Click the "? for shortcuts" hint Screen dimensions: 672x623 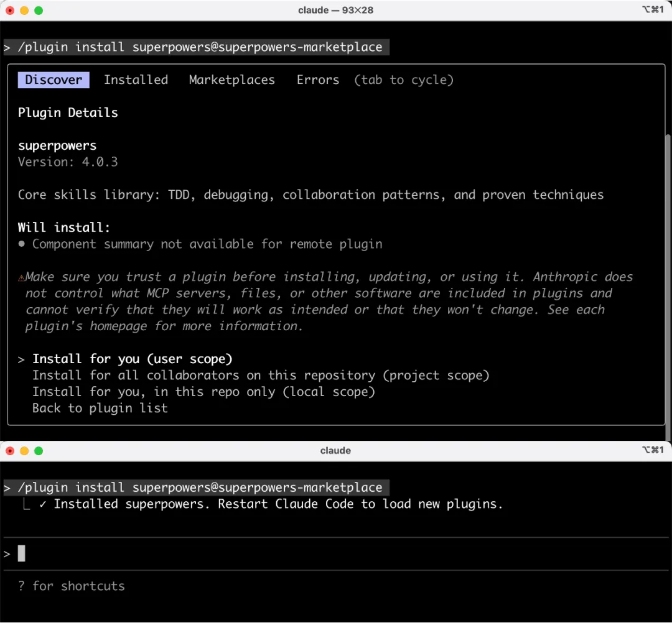(x=72, y=586)
